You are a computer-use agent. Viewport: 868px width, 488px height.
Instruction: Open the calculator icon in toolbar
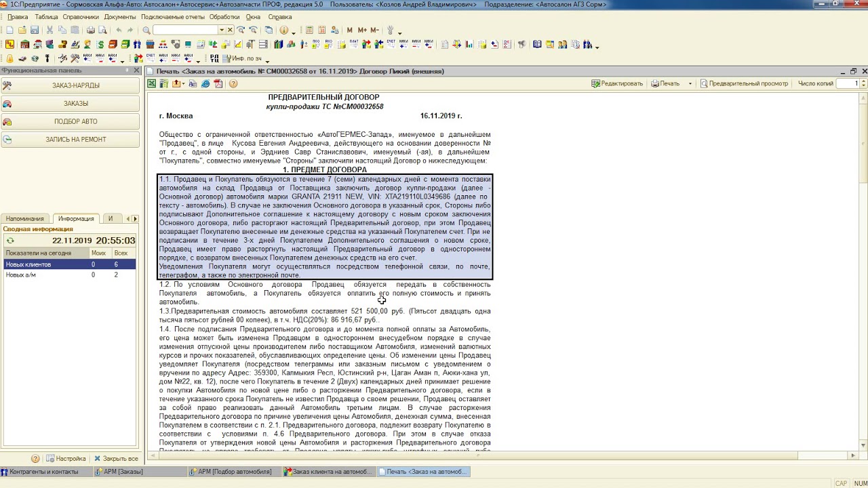(310, 30)
